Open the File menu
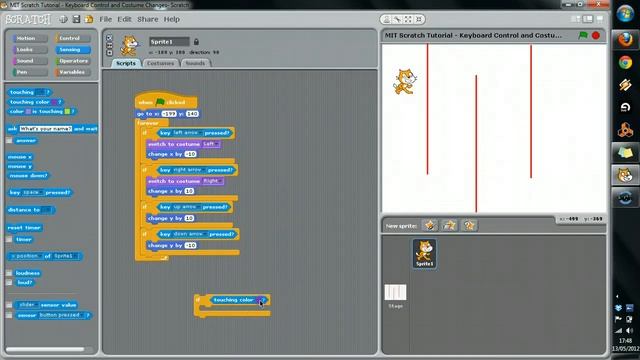Viewport: 640px width, 360px height. 105,19
